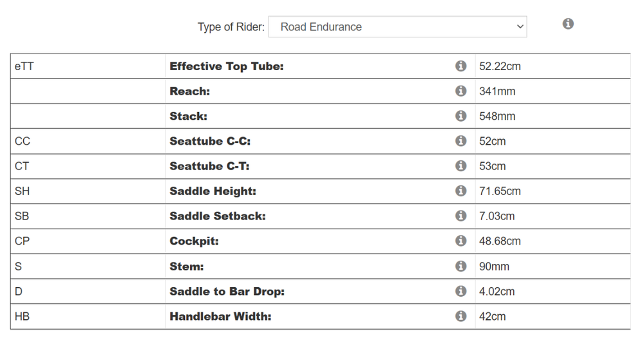Click the Handlebar Width label
This screenshot has width=644, height=338.
pyautogui.click(x=220, y=317)
